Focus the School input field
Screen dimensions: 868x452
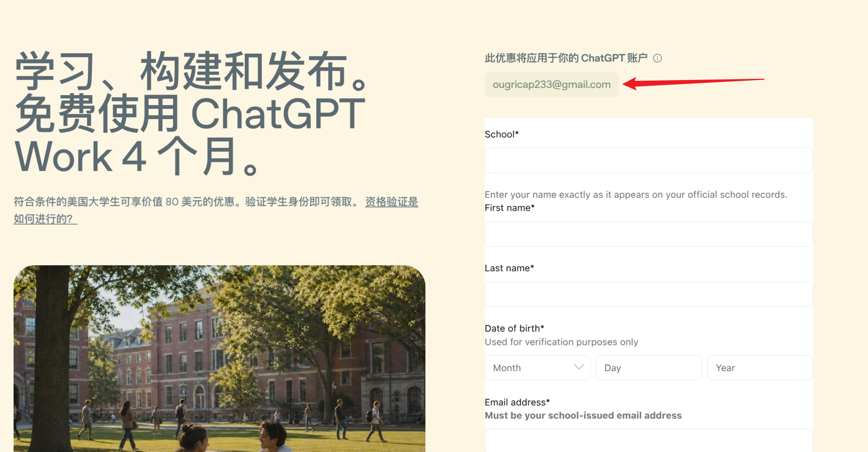[x=649, y=160]
